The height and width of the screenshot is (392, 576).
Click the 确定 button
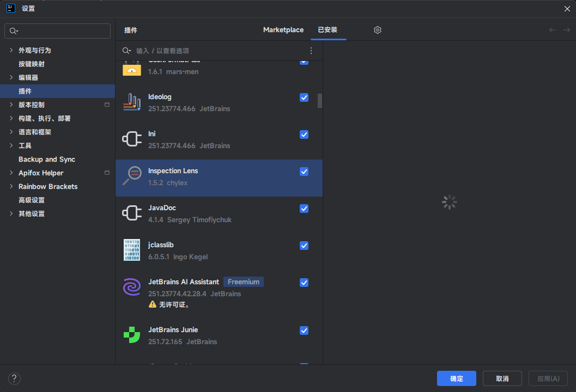[456, 378]
